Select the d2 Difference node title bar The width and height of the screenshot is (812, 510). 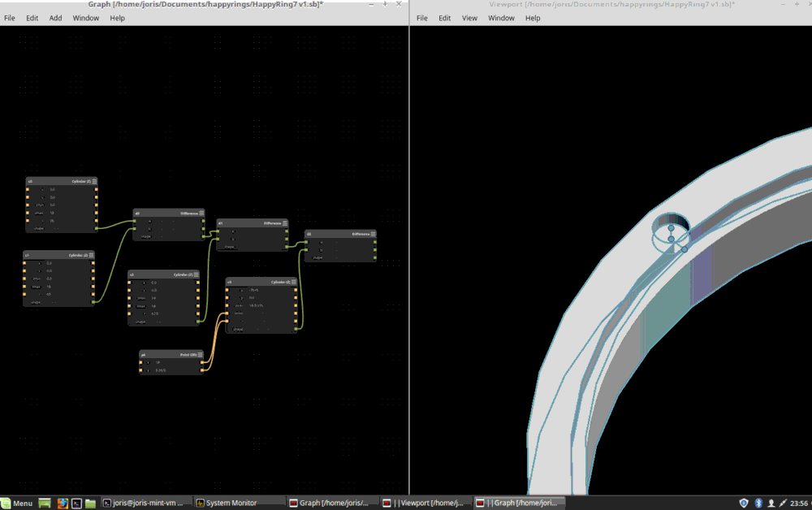pyautogui.click(x=340, y=234)
